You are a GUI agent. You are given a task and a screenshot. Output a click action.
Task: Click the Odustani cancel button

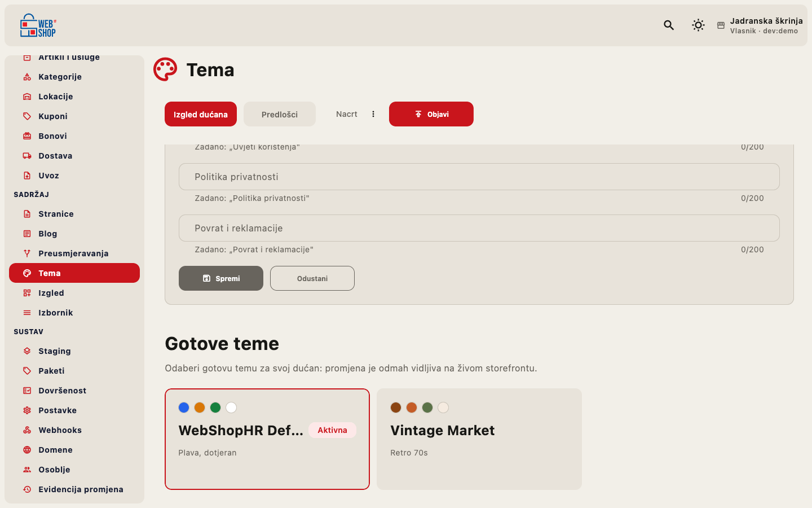312,278
